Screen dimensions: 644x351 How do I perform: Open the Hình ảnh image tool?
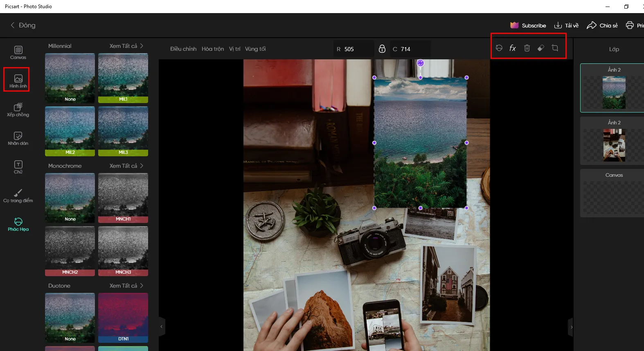tap(18, 81)
